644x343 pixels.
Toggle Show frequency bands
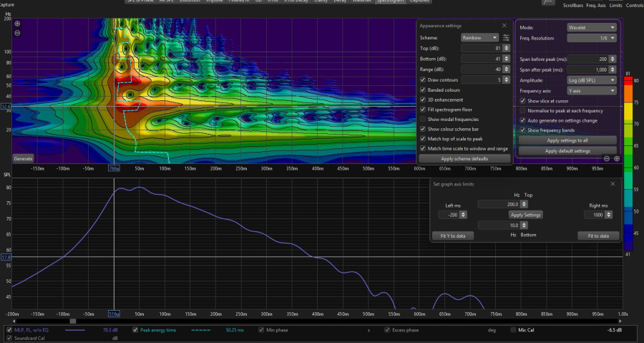coord(522,130)
